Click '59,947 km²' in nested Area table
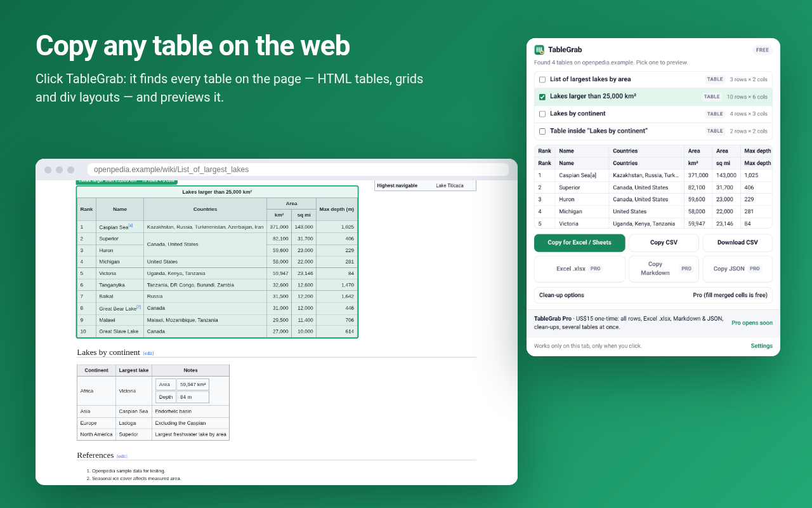812x508 pixels. click(x=193, y=385)
